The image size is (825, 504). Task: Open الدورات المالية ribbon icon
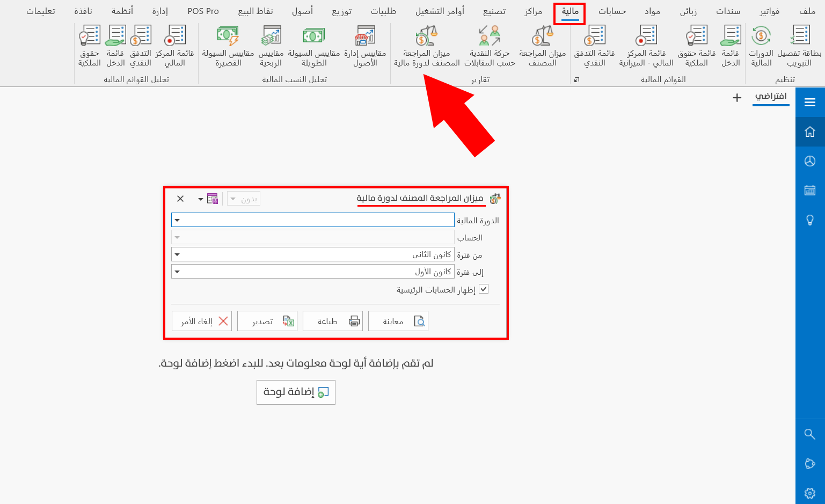click(x=761, y=47)
